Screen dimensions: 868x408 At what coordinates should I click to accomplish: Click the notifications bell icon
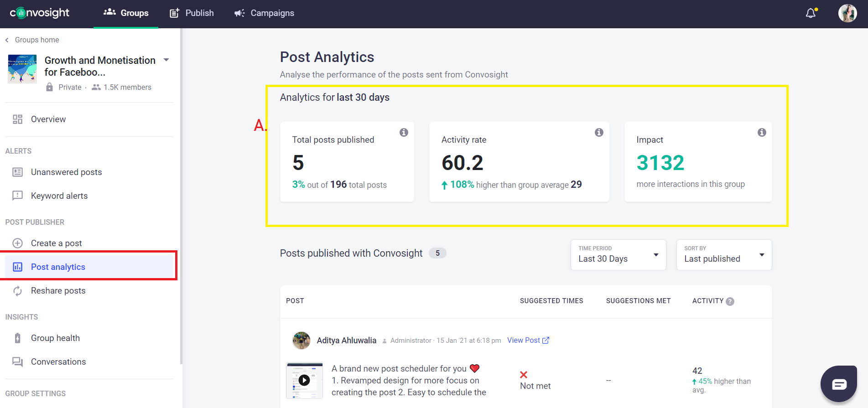pos(811,13)
